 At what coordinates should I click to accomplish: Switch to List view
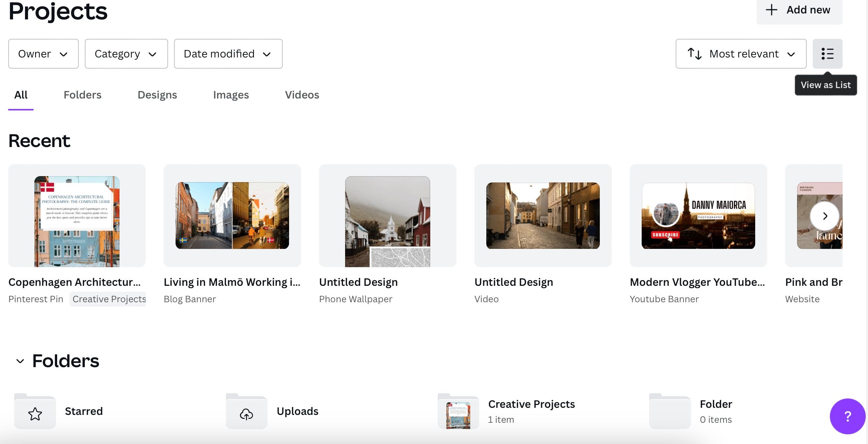click(828, 54)
